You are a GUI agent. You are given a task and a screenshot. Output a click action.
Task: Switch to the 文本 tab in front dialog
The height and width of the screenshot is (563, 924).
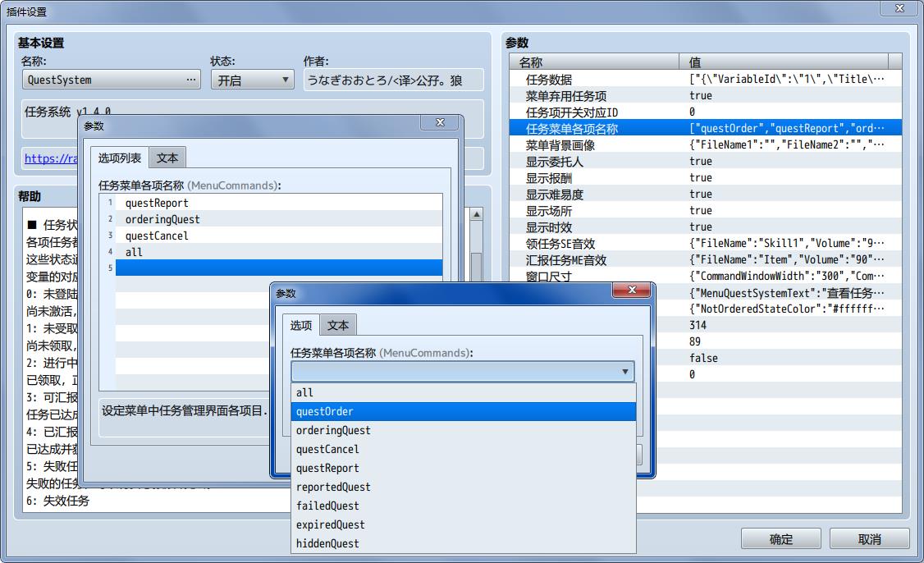click(x=337, y=326)
